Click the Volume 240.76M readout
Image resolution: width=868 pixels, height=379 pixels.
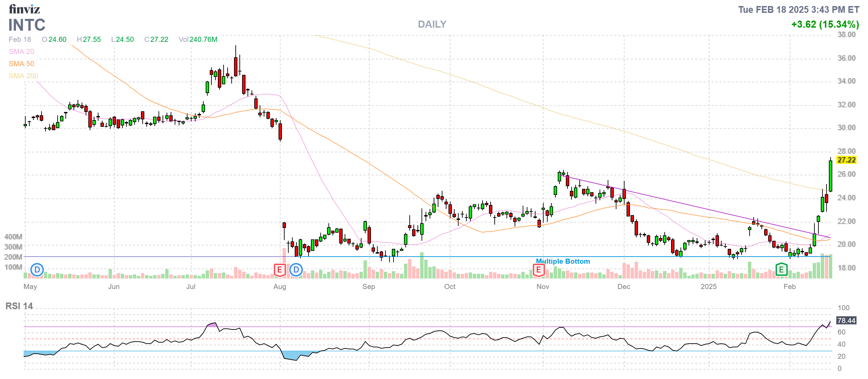pyautogui.click(x=198, y=39)
